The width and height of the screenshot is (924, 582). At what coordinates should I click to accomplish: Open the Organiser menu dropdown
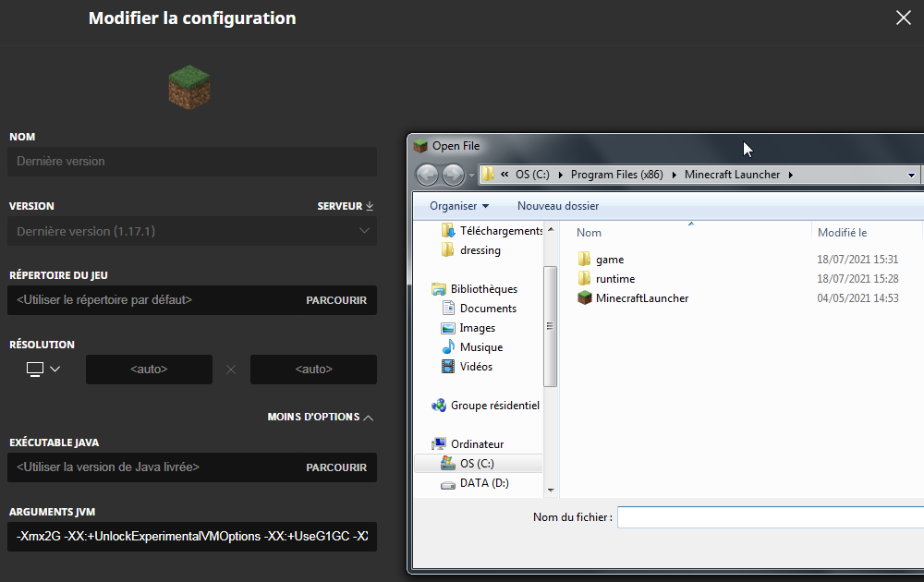pyautogui.click(x=459, y=206)
